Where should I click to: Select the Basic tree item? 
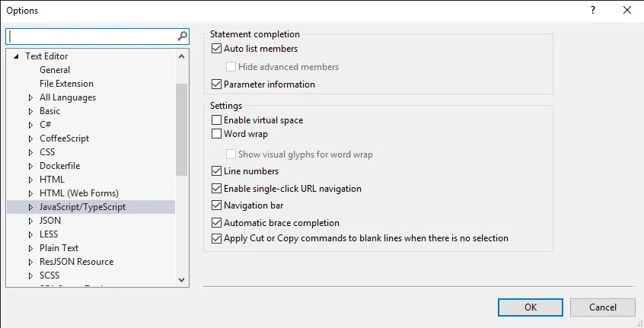tap(49, 111)
